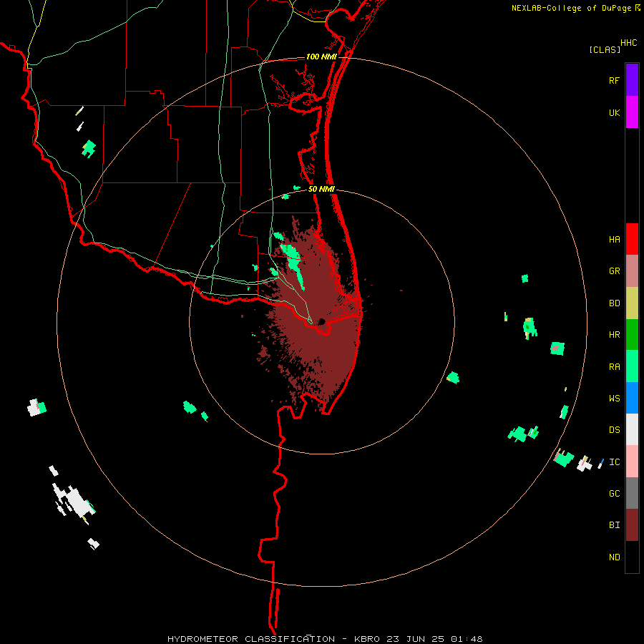This screenshot has height=644, width=644.
Task: Click the HA red legend swatch
Action: [632, 239]
